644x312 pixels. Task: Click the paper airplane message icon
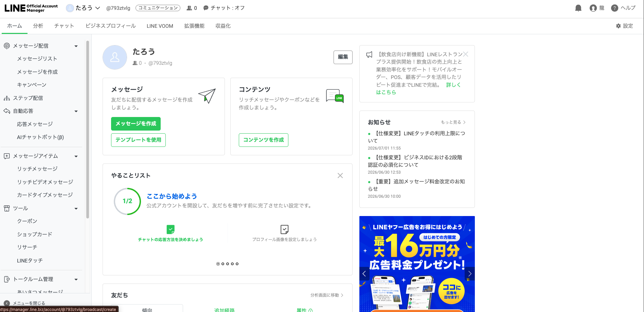tap(207, 96)
